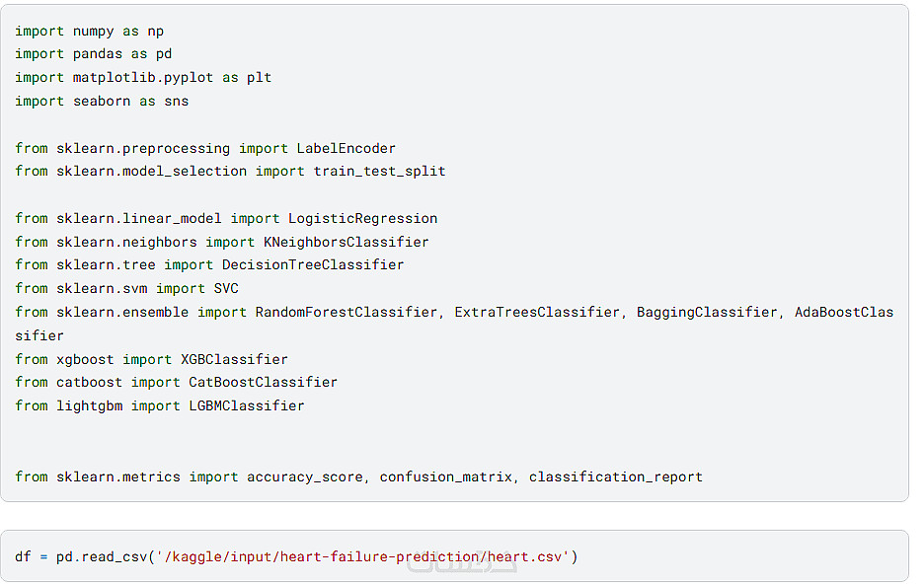Click on 'RandomForestClassifier' in the ensemble import
Image resolution: width=924 pixels, height=585 pixels.
click(x=346, y=312)
